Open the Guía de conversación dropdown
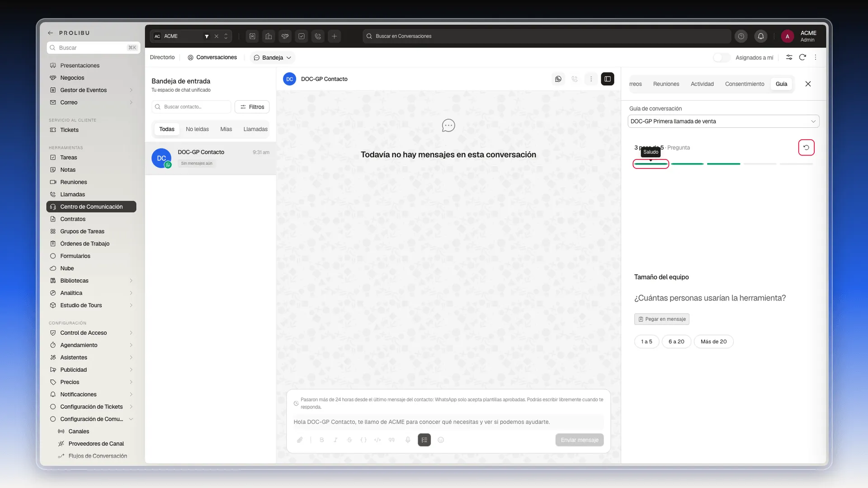This screenshot has height=488, width=868. pos(723,121)
